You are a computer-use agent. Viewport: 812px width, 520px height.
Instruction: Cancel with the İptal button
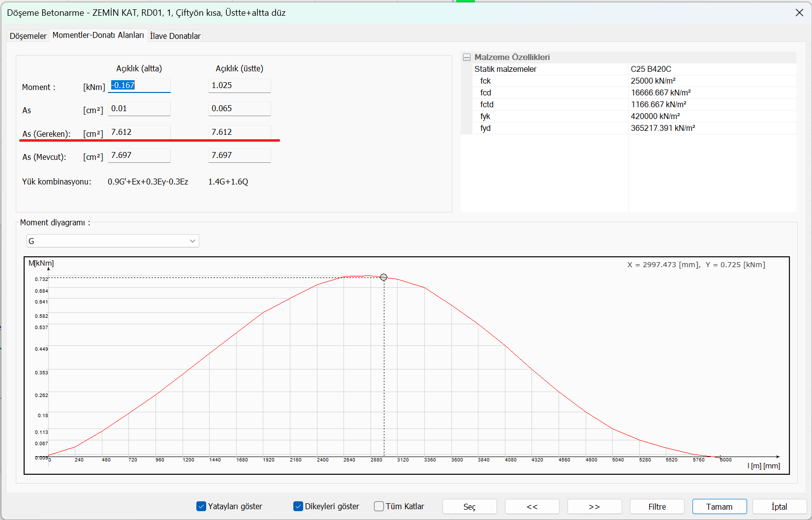(780, 507)
